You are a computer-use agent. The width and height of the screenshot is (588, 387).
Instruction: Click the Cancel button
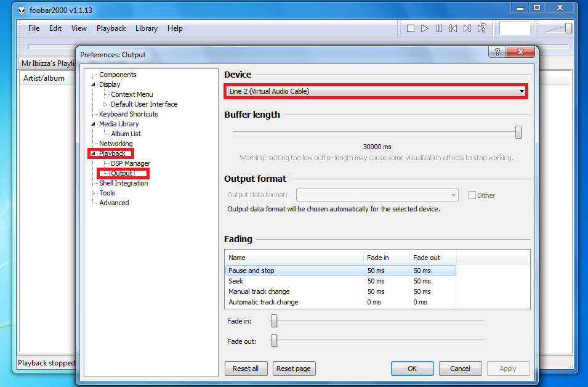[460, 369]
